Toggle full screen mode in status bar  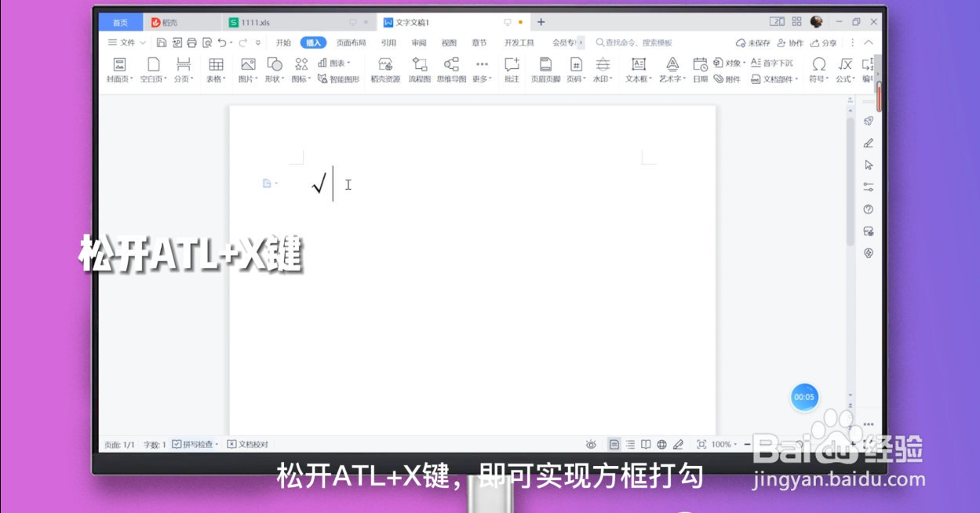point(701,443)
